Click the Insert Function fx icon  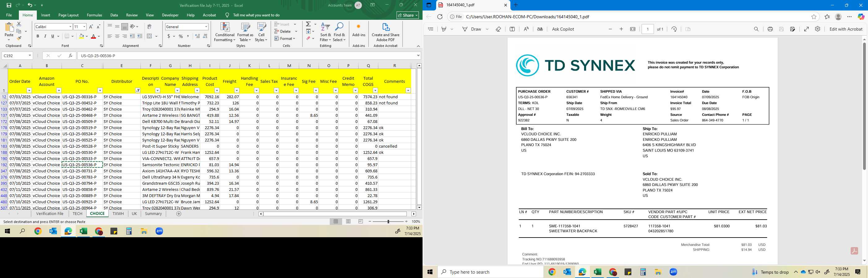tap(70, 56)
